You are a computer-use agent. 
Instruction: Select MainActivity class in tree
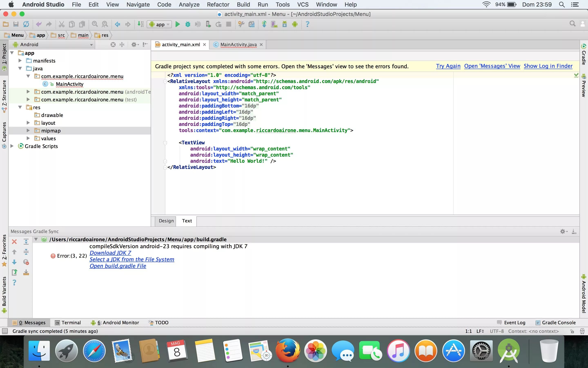tap(69, 84)
